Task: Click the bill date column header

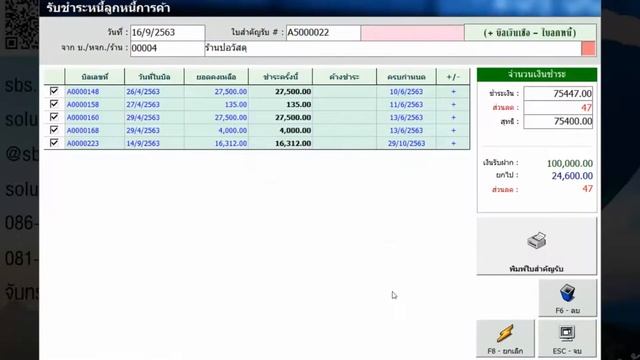Action: [x=154, y=77]
